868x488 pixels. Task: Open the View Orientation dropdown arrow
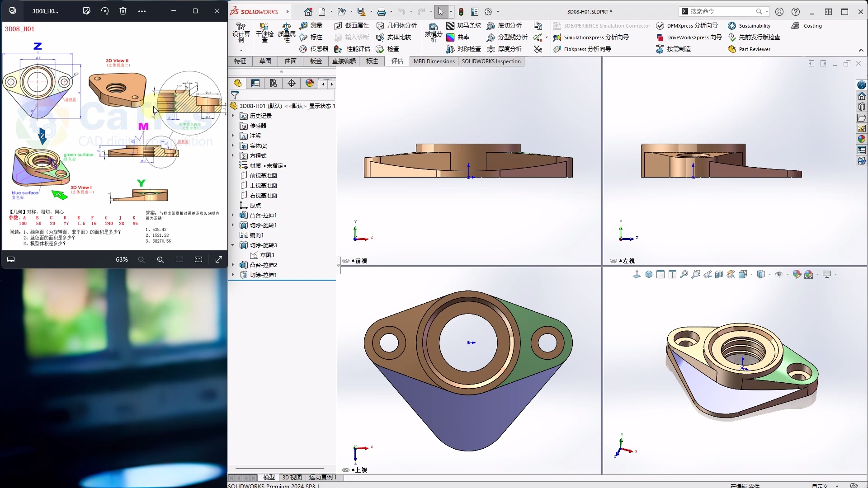(751, 274)
